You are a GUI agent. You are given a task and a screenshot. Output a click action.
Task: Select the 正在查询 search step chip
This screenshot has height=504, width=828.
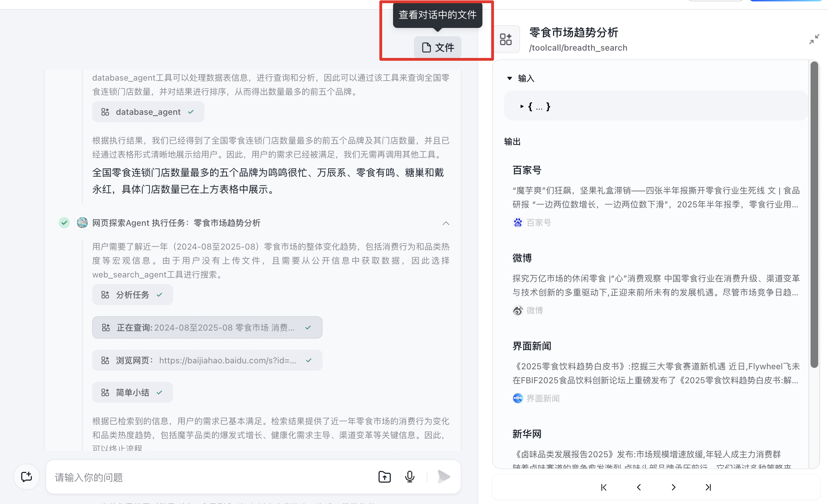(x=207, y=328)
